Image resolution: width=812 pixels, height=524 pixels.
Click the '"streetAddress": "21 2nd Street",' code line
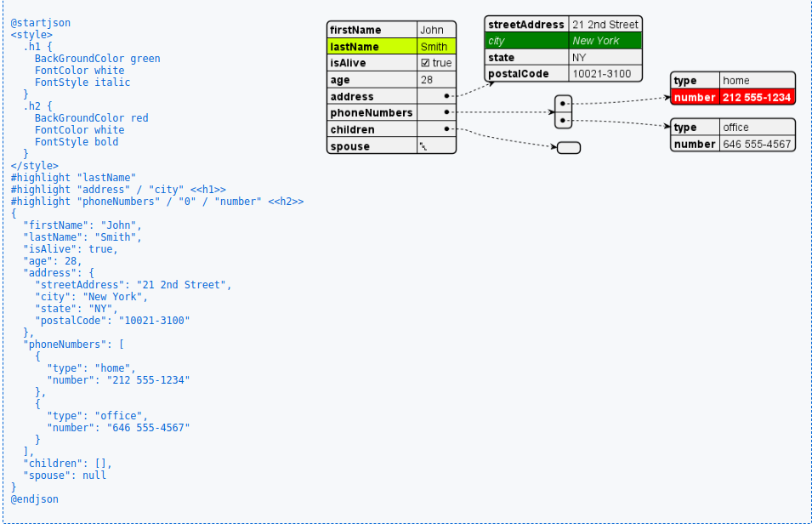click(x=133, y=285)
